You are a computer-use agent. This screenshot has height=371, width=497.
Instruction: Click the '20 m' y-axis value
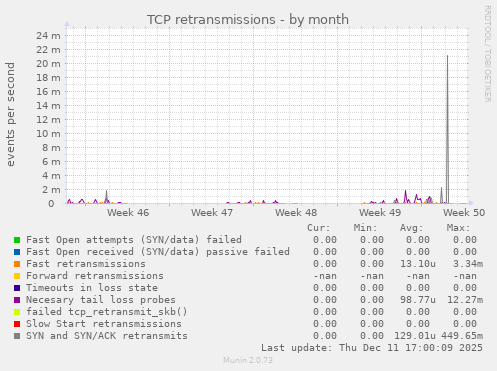[x=48, y=63]
